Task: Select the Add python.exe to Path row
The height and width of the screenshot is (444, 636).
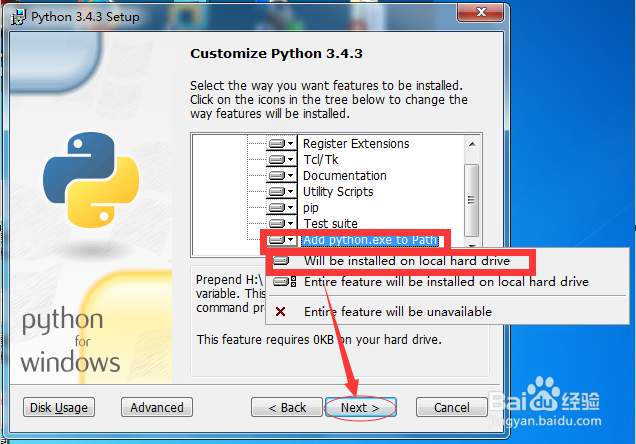Action: click(370, 240)
